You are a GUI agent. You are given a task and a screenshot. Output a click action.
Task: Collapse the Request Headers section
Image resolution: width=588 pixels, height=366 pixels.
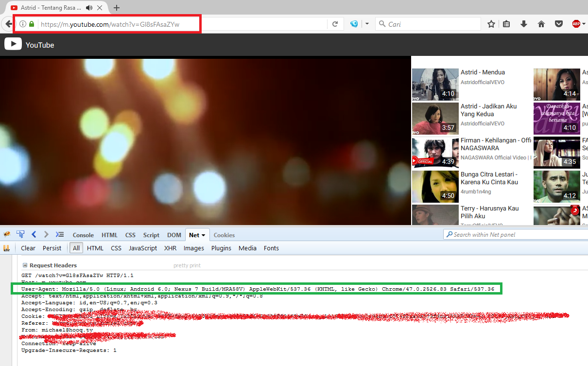pyautogui.click(x=25, y=265)
